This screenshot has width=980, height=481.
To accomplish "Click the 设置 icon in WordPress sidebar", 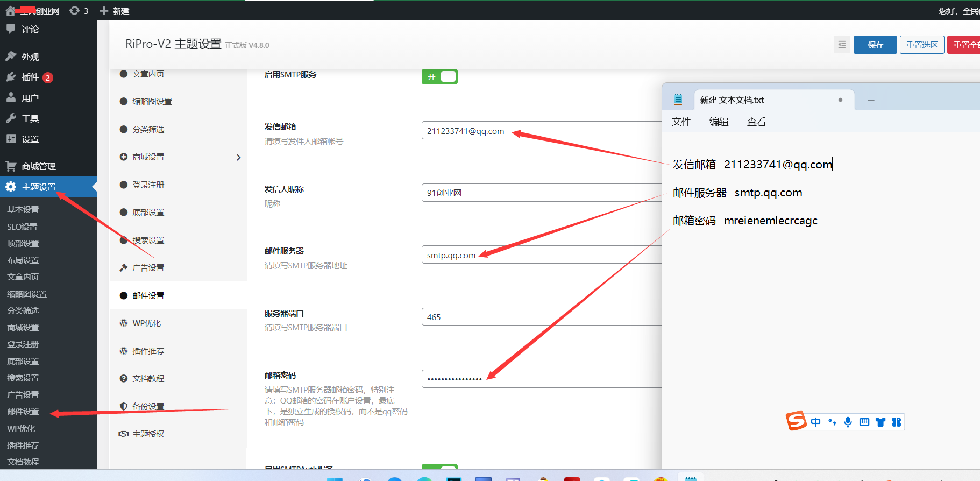I will 11,139.
